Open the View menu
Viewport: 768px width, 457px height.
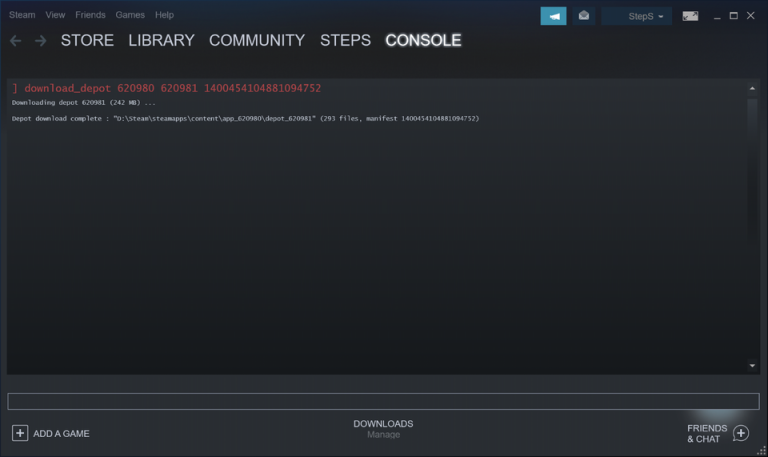pos(55,15)
